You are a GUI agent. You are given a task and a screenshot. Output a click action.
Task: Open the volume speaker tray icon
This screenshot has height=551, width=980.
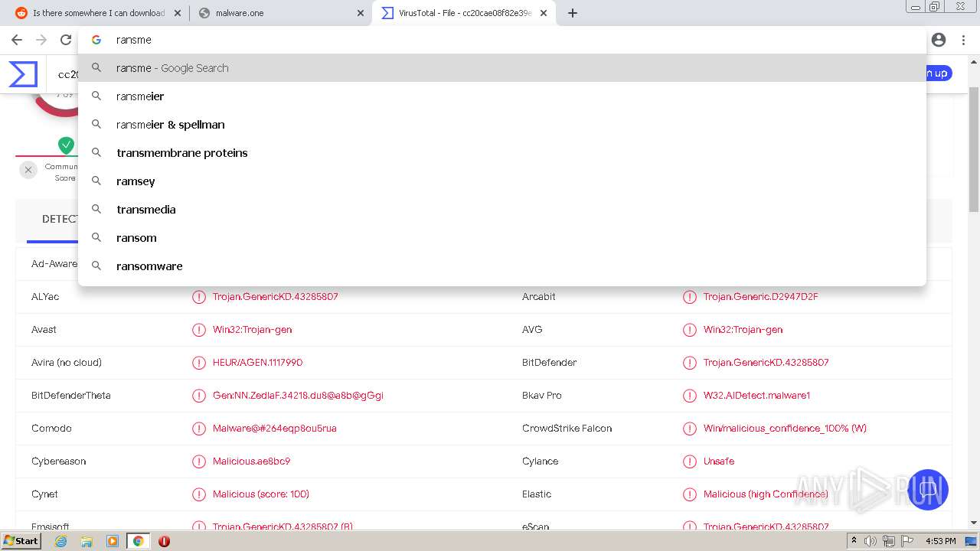click(x=871, y=541)
